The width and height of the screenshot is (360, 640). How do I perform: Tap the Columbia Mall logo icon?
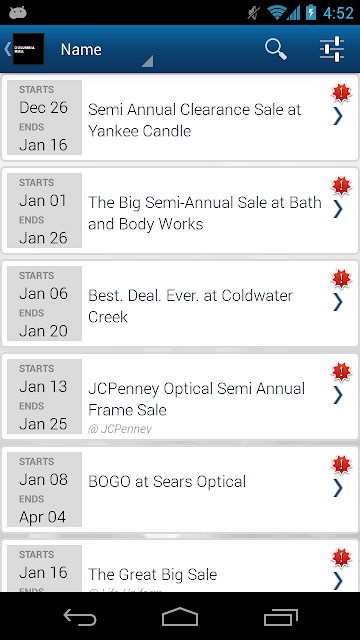point(28,49)
